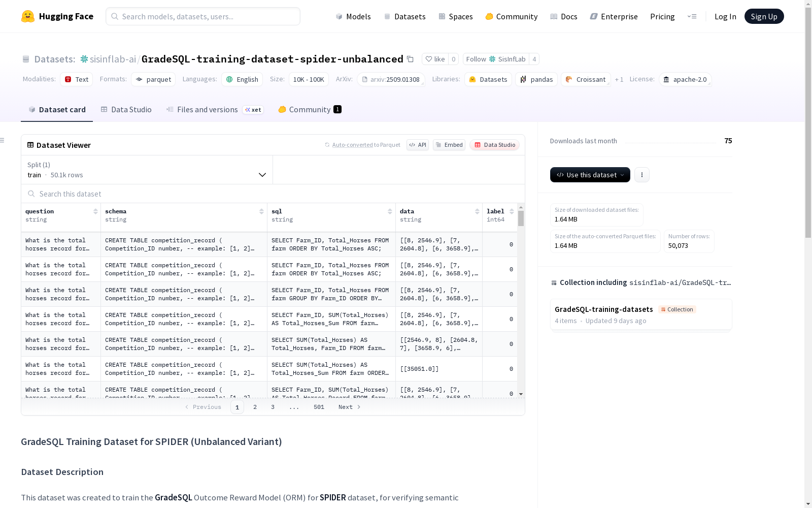Open the Community tab

tap(310, 109)
